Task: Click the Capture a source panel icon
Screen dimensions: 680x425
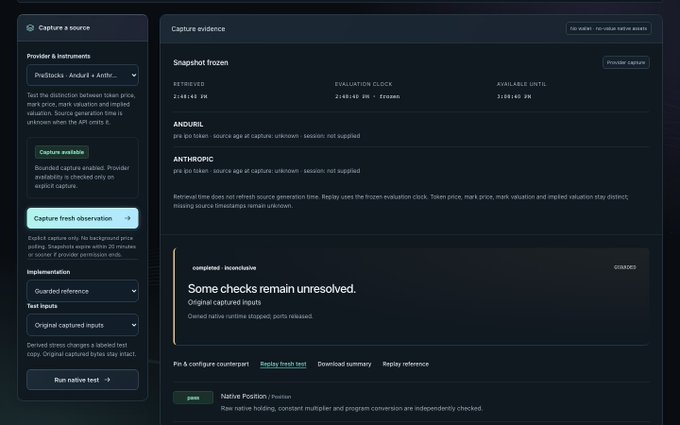Action: (x=30, y=28)
